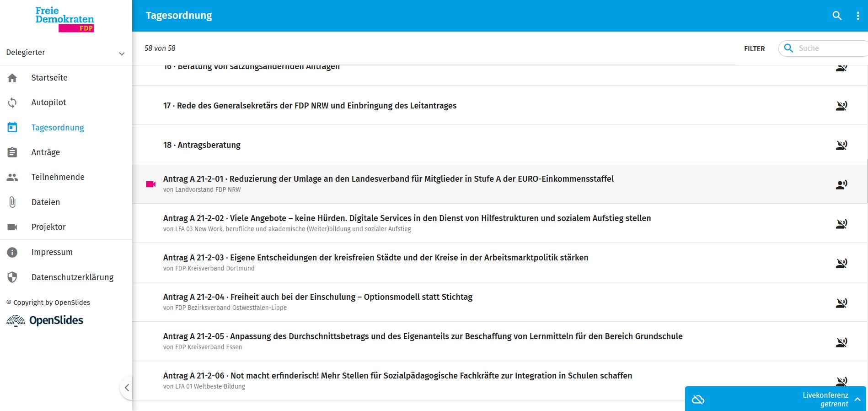The height and width of the screenshot is (411, 868).
Task: Click the FILTER button
Action: [754, 49]
